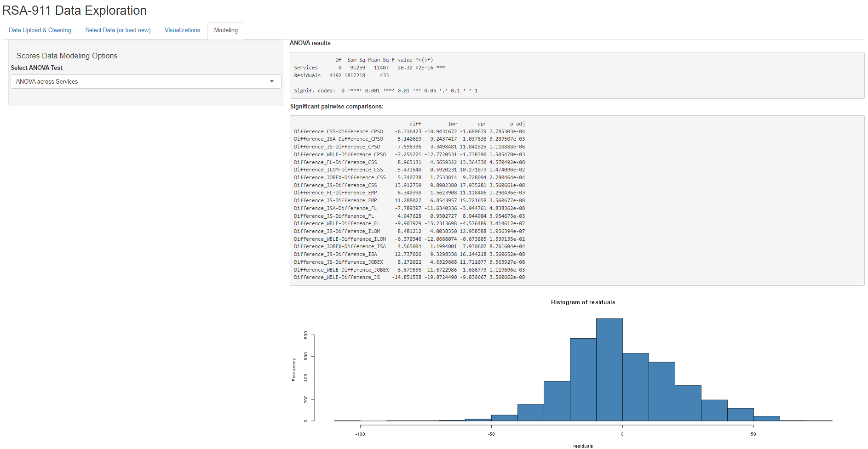
Task: Click the Scores Data Modeling Options heading
Action: pyautogui.click(x=67, y=56)
